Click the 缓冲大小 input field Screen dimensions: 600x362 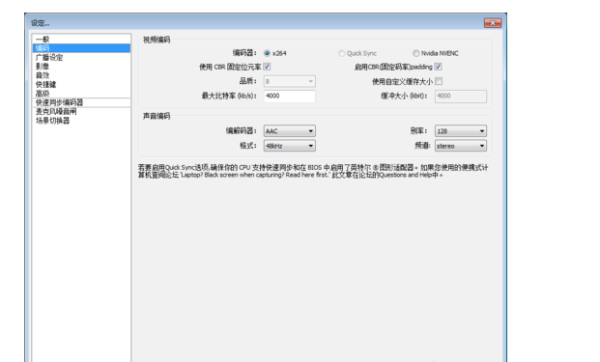click(x=461, y=96)
